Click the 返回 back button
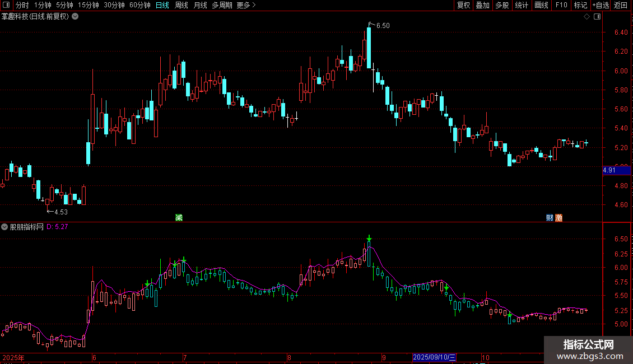Screen dimensions: 633x364 click(x=621, y=5)
